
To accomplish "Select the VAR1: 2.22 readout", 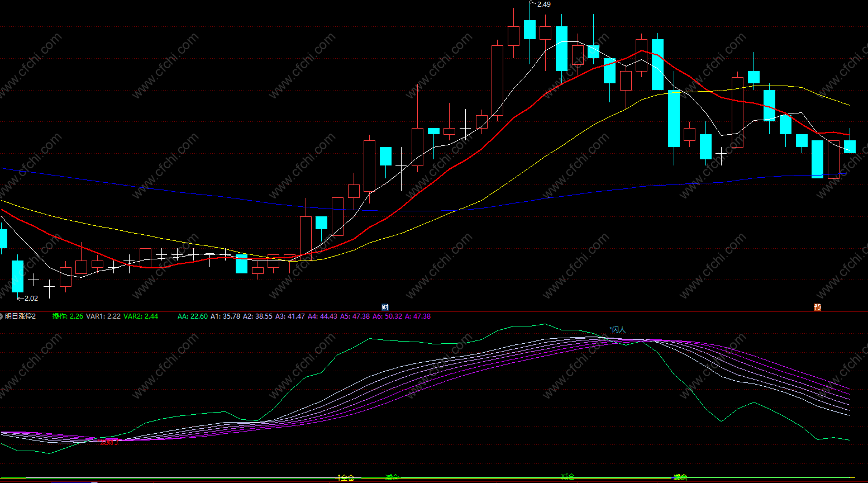I will click(x=103, y=316).
